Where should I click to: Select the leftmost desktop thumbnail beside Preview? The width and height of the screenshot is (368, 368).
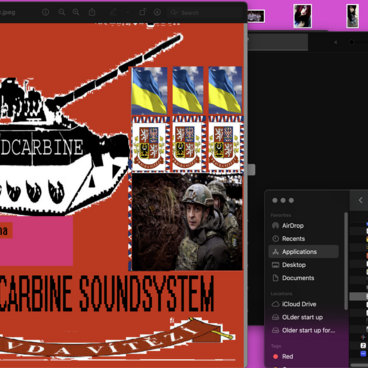click(256, 16)
